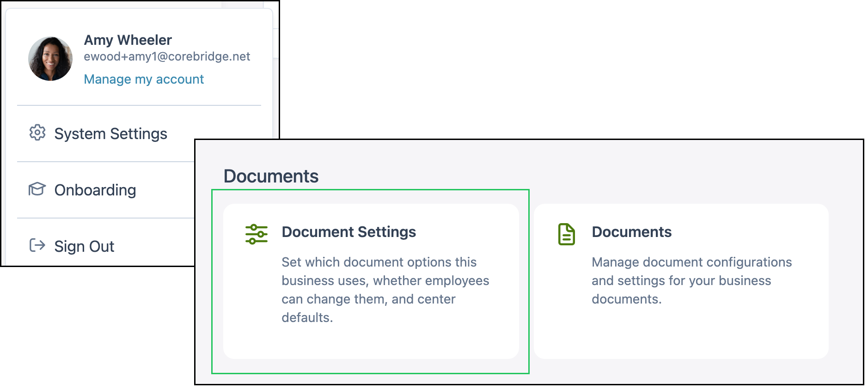Click the description 'Manage document configurations and settings'
This screenshot has height=389, width=868.
pyautogui.click(x=692, y=280)
